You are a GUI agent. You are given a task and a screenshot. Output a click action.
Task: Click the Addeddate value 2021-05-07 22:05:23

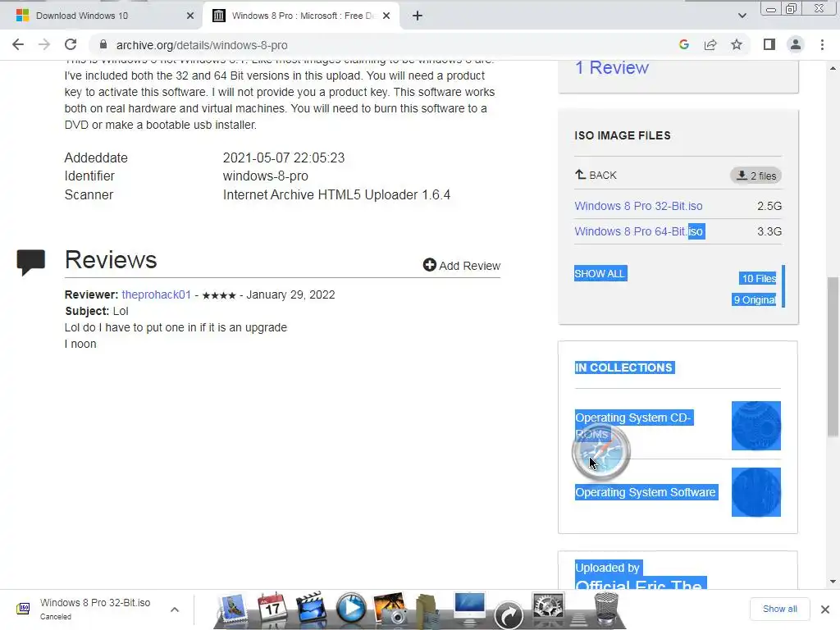pyautogui.click(x=283, y=157)
